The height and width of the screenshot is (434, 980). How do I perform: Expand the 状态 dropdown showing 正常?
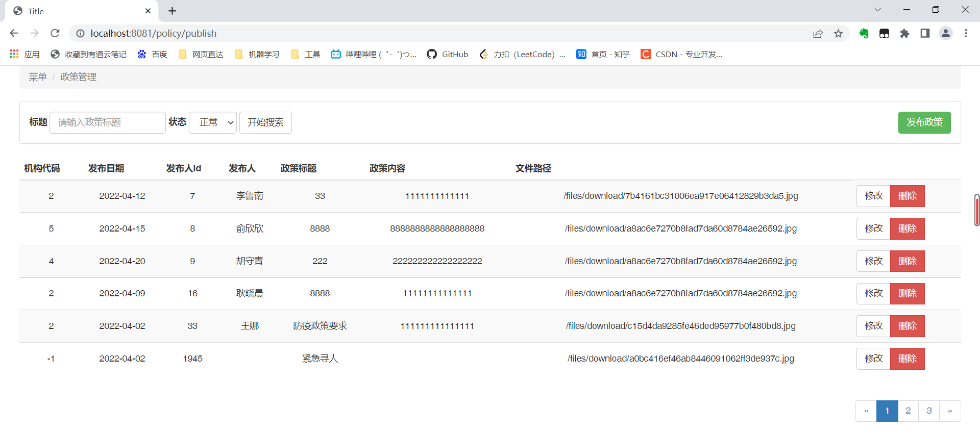(x=213, y=122)
